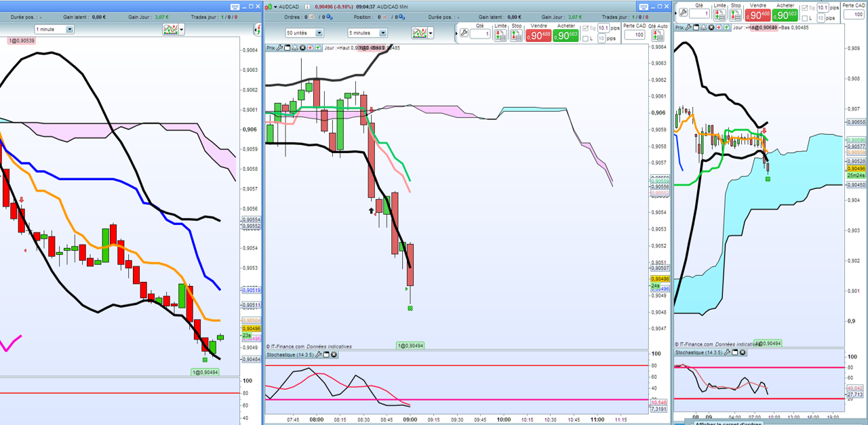Screen dimensions: 868x425
Task: Click the 1@0,90494 position label on the left chart
Action: coord(205,372)
